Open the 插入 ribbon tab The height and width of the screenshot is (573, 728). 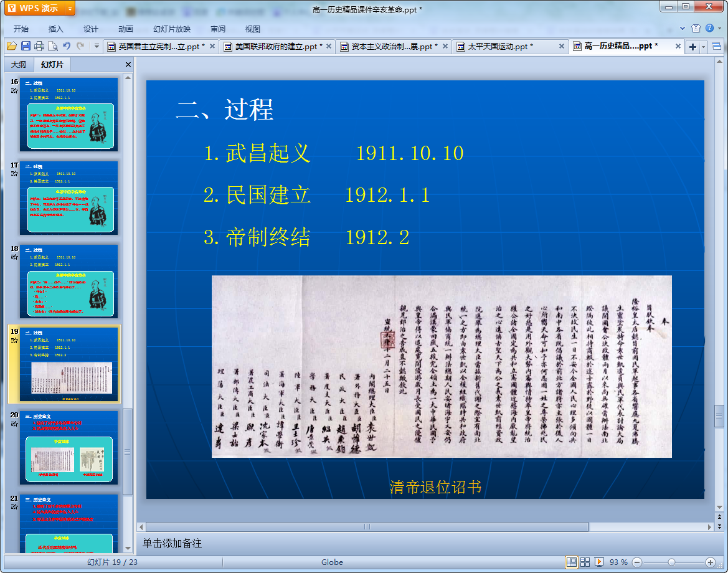click(x=55, y=29)
